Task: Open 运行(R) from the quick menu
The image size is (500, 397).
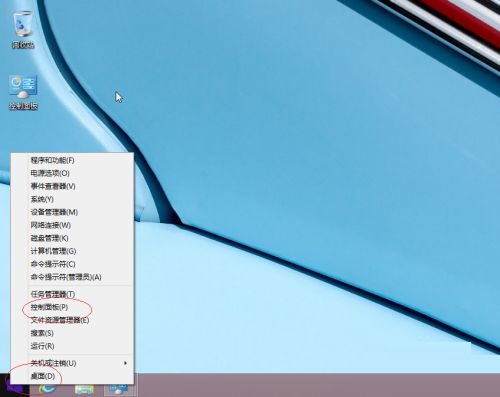Action: 42,346
